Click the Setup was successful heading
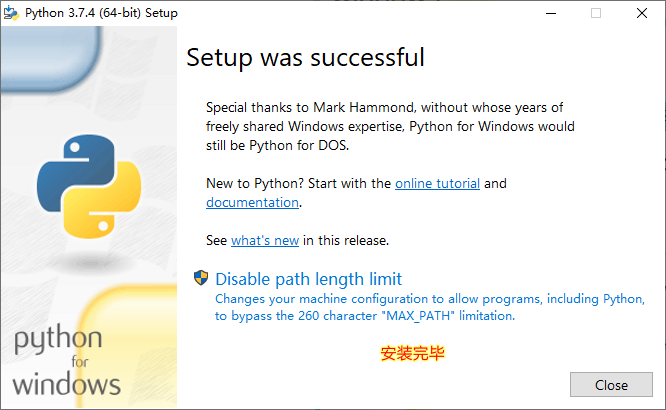The image size is (666, 410). coord(305,57)
